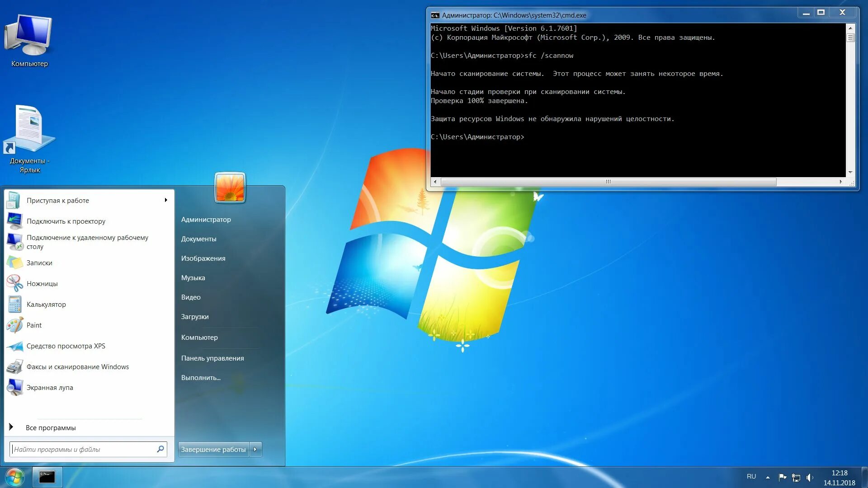Show hidden tray icons arrow
The image size is (868, 488).
768,477
